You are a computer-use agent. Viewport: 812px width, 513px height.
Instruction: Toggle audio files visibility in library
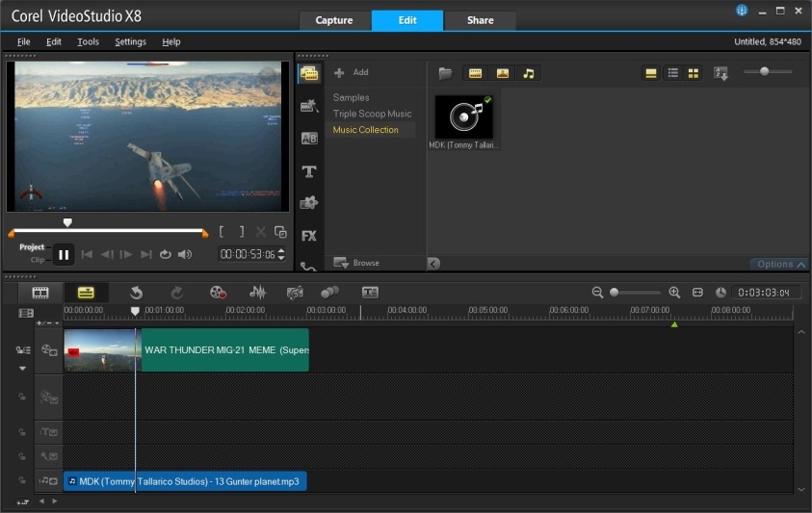click(x=528, y=73)
